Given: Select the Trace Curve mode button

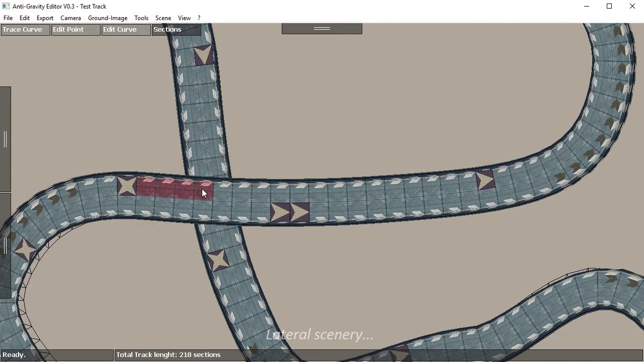Looking at the screenshot, I should [25, 30].
